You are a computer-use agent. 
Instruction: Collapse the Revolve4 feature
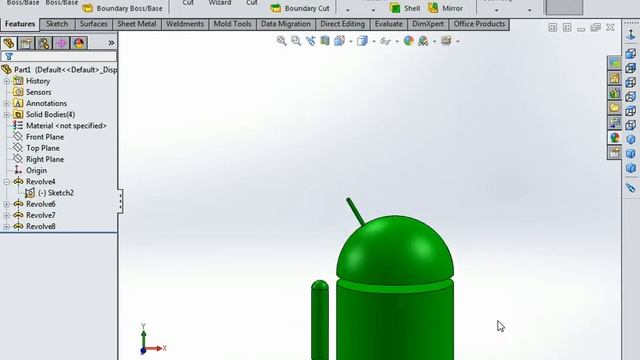pyautogui.click(x=7, y=182)
